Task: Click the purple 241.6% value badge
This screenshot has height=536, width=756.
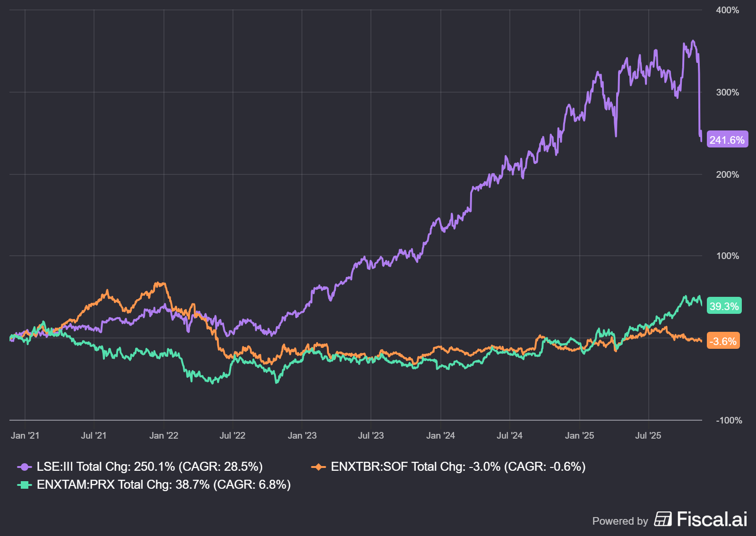Action: click(x=727, y=140)
